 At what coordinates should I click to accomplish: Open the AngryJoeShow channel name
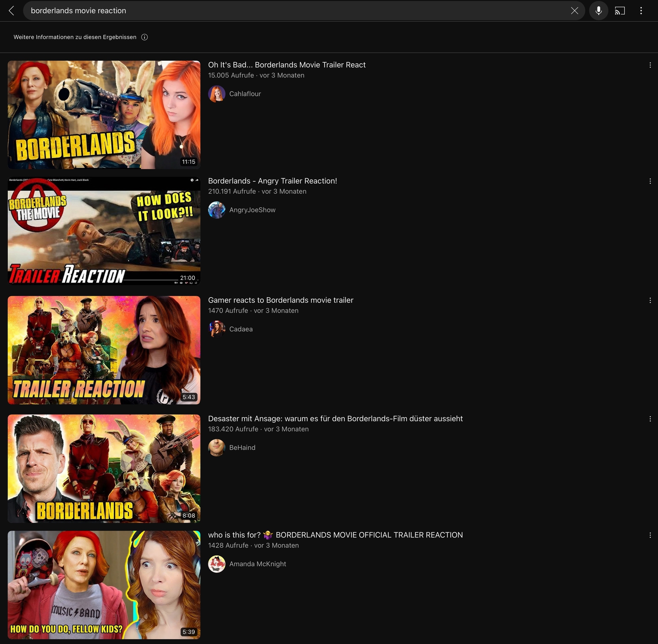[x=252, y=210]
